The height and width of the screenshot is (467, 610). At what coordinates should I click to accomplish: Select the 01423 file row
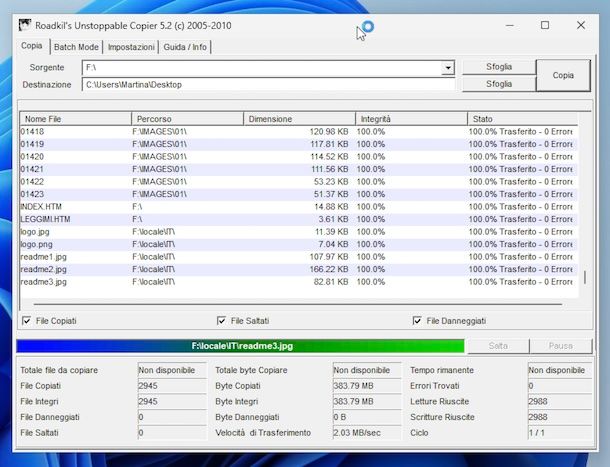click(299, 194)
